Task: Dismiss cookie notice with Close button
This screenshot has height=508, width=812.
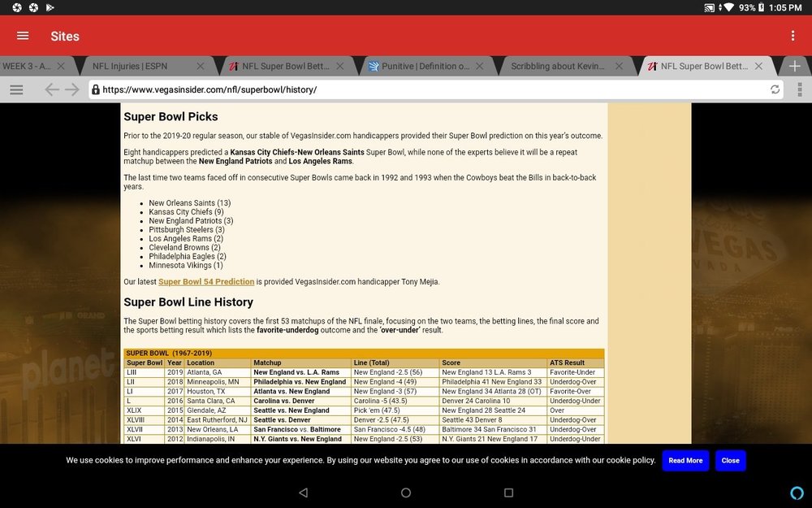Action: (x=730, y=461)
